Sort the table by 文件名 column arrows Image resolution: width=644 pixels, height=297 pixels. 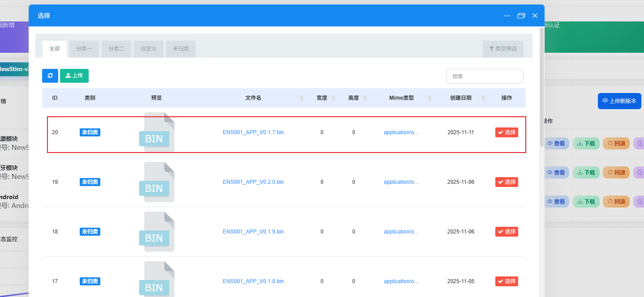tap(301, 98)
